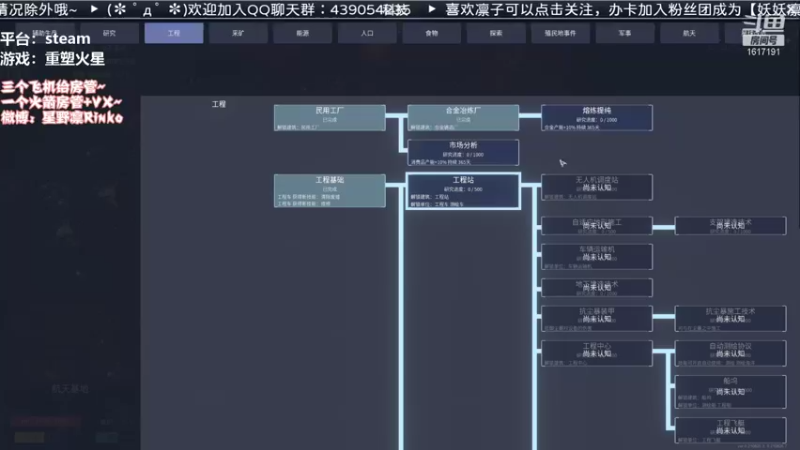Click the 熔炼提纯 research node
This screenshot has width=800, height=450.
(597, 118)
